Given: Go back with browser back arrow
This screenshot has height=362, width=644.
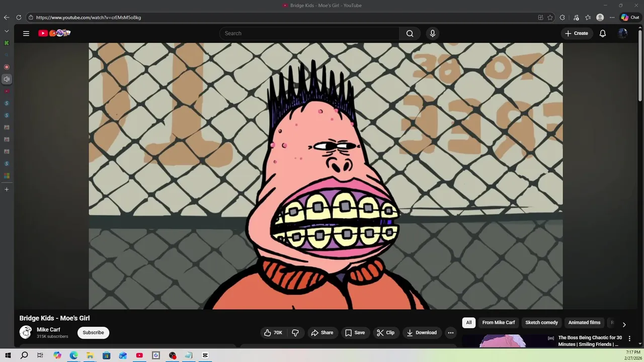Looking at the screenshot, I should coord(7,17).
